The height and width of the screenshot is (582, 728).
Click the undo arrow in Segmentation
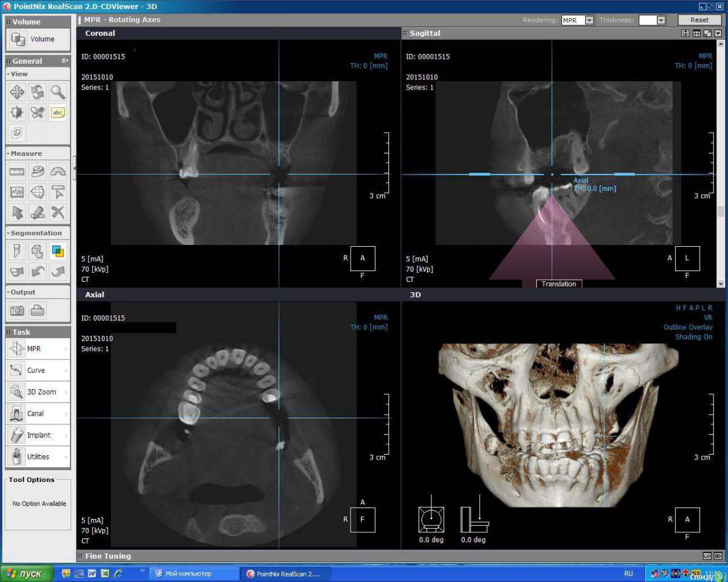[x=38, y=271]
